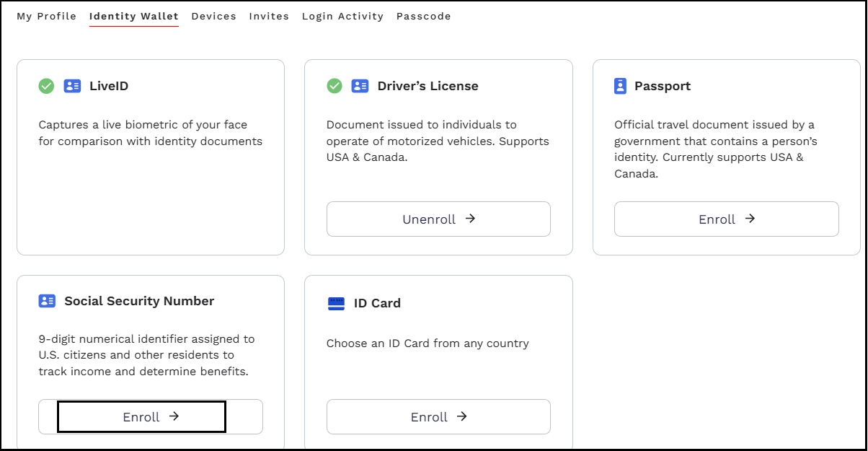
Task: Open the My Profile tab
Action: (46, 16)
